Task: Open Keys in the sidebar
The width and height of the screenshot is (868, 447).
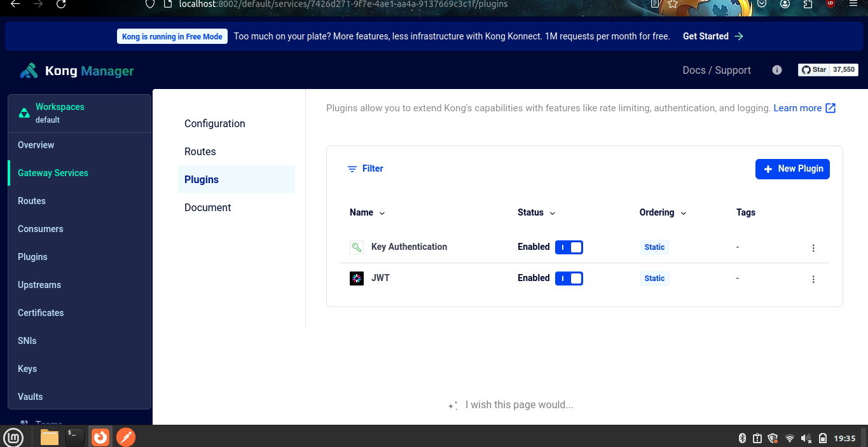Action: coord(79,369)
